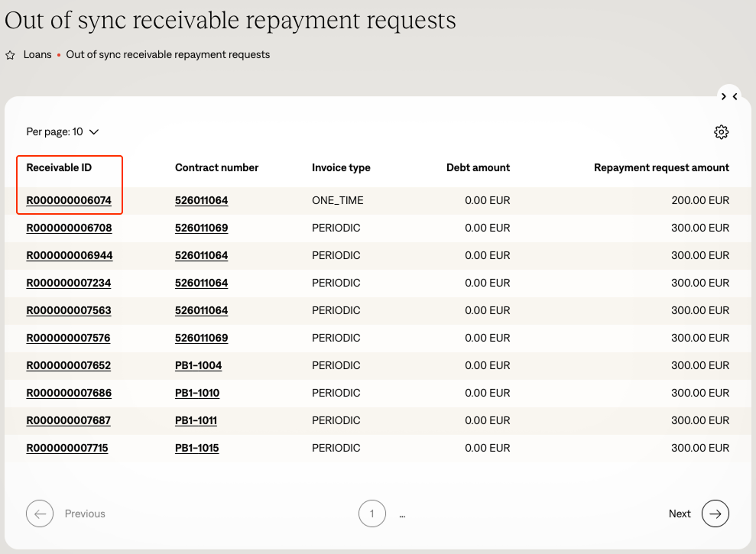Viewport: 756px width, 554px height.
Task: Click Repayment request amount header
Action: (x=661, y=168)
